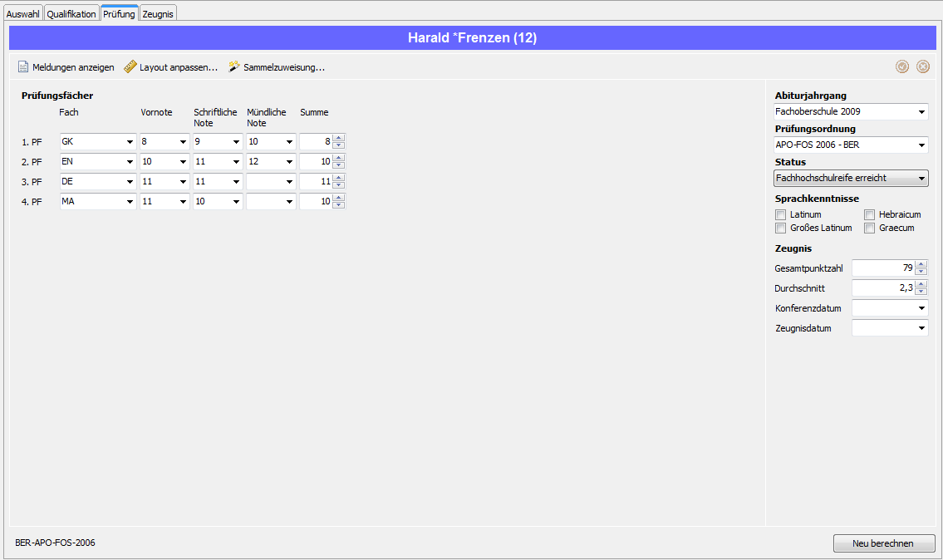Switch to the Zeugnis tab
The width and height of the screenshot is (943, 560).
click(158, 14)
